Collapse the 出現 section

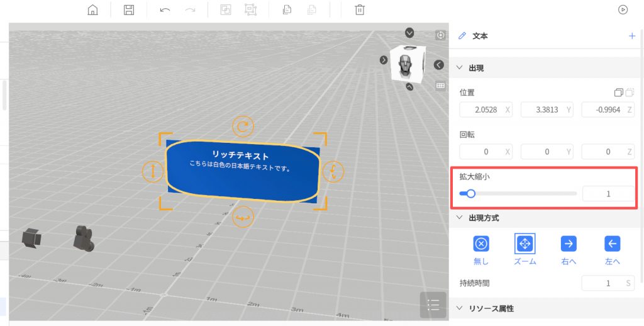(x=460, y=68)
